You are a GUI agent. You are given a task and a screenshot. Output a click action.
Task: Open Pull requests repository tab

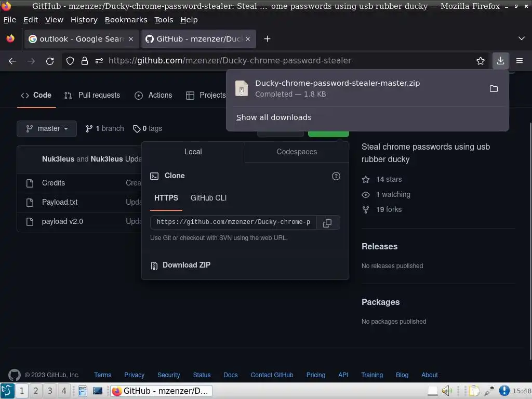(x=92, y=96)
